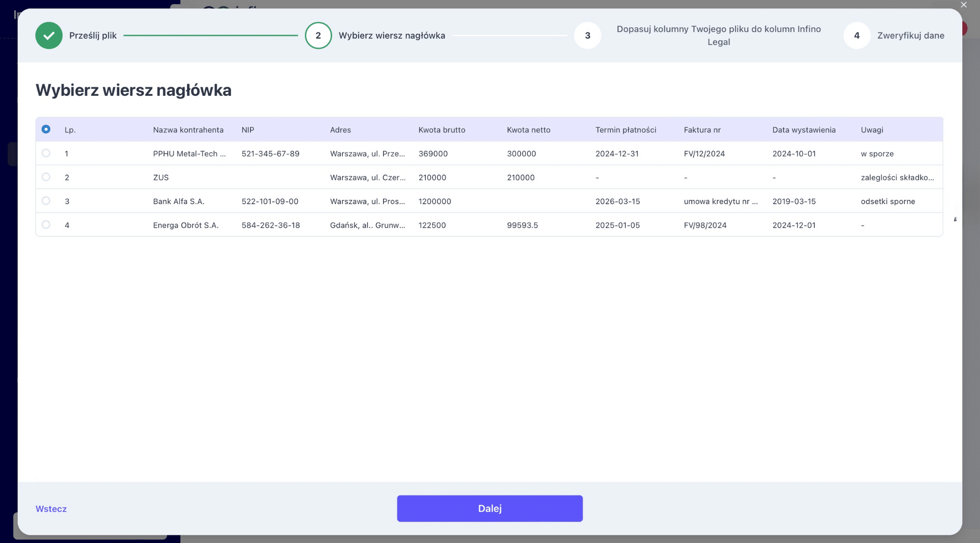
Task: Click Dopasuj kolumny step label
Action: 719,35
